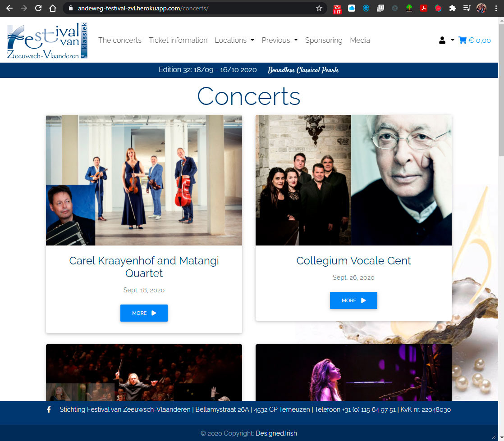Open Chrome's three-dot menu

coord(496,8)
